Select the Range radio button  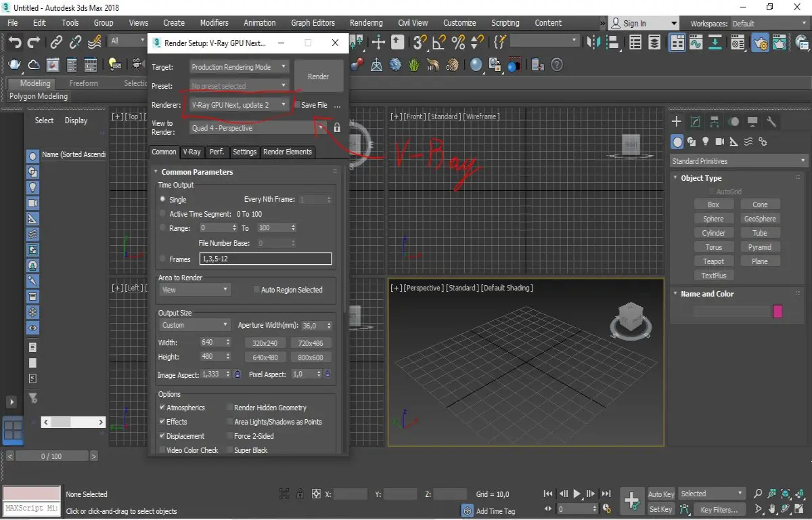pos(163,228)
